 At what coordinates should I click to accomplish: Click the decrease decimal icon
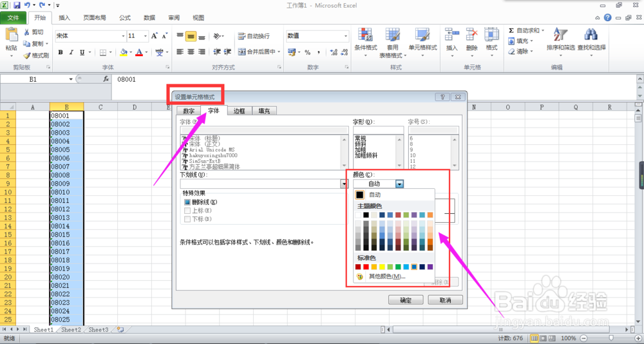tap(344, 52)
